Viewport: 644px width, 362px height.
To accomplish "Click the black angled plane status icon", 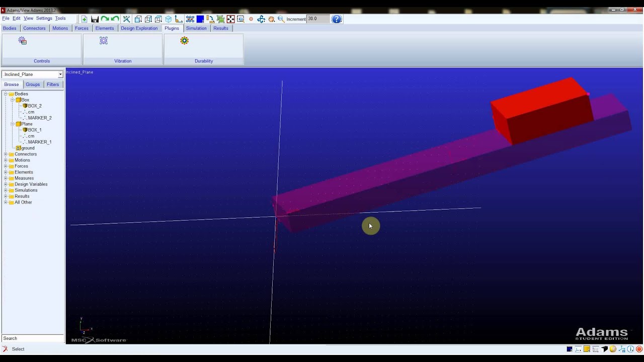I will pyautogui.click(x=604, y=349).
